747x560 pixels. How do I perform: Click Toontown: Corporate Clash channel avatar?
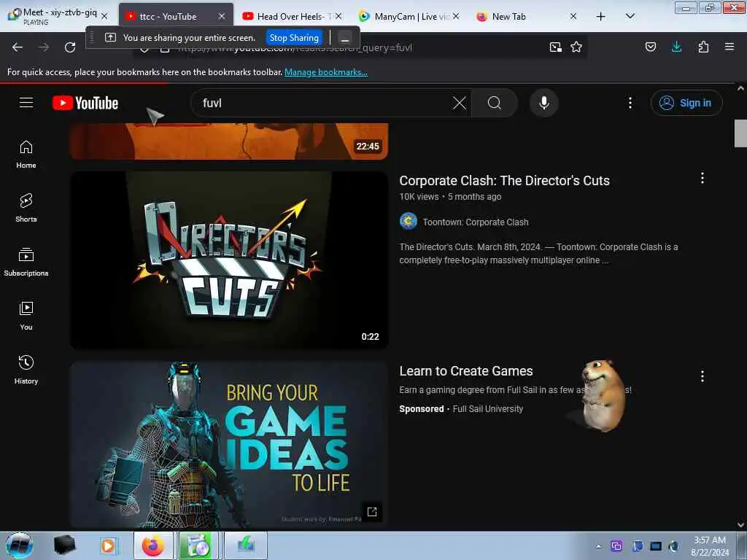[409, 222]
